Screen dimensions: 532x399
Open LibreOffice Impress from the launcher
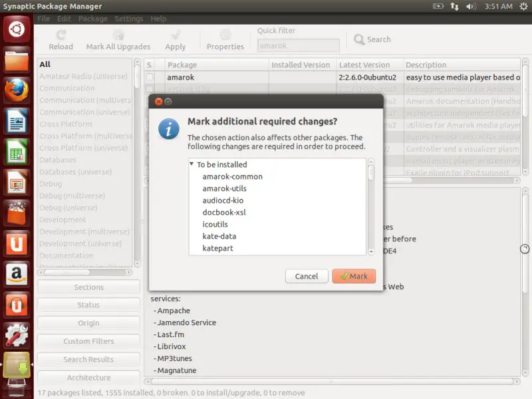pos(16,182)
